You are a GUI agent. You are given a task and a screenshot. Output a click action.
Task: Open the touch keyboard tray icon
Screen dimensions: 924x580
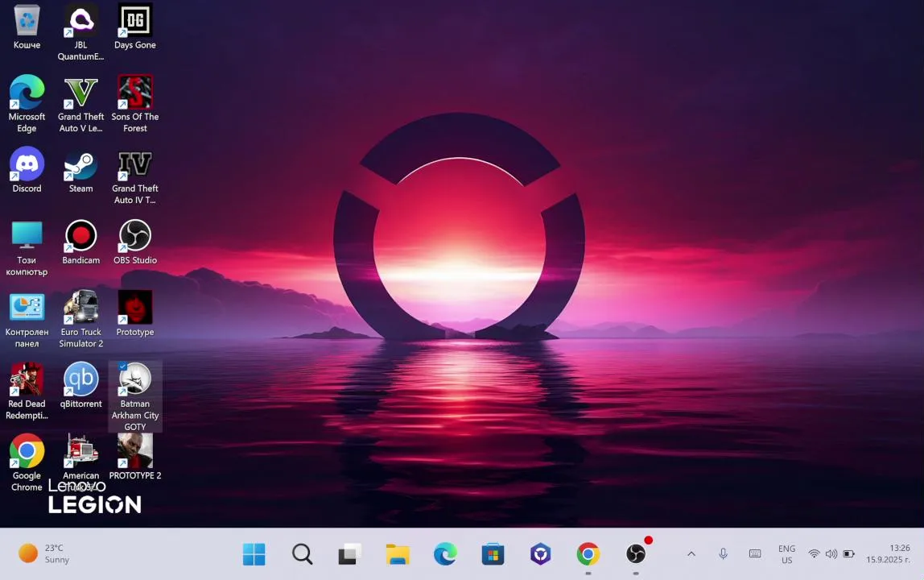pos(755,553)
